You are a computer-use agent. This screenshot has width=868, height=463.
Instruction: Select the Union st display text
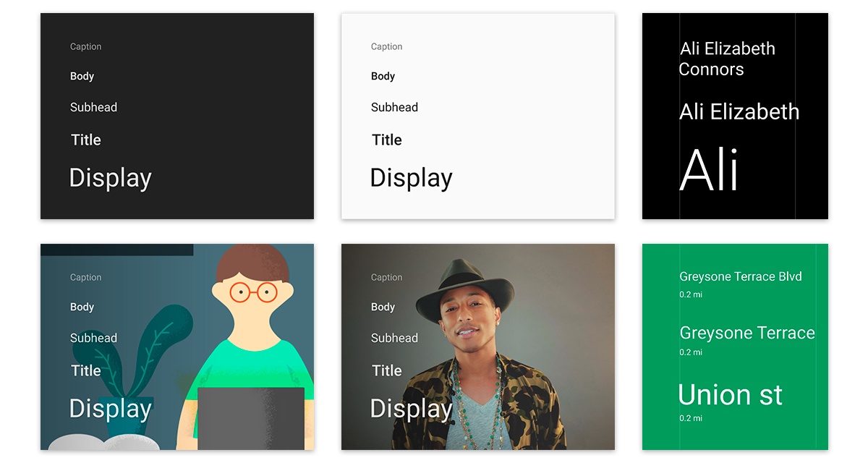(730, 395)
